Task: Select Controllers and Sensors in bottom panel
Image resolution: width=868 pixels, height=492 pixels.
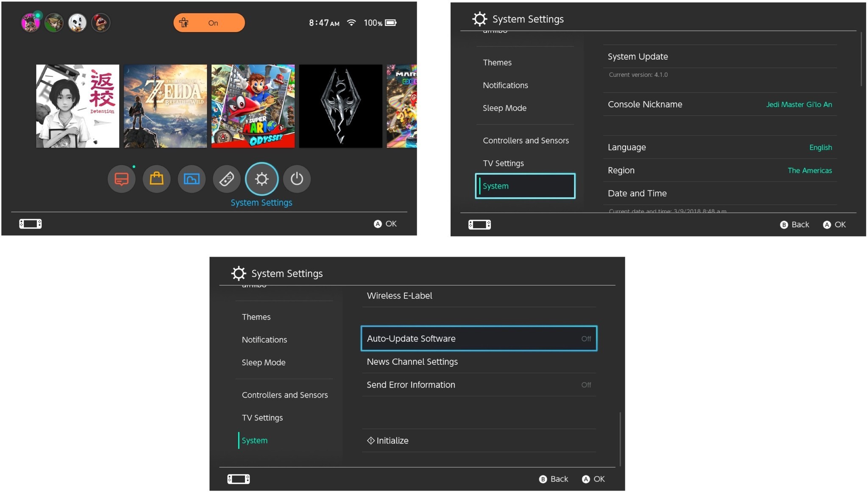Action: click(x=284, y=395)
